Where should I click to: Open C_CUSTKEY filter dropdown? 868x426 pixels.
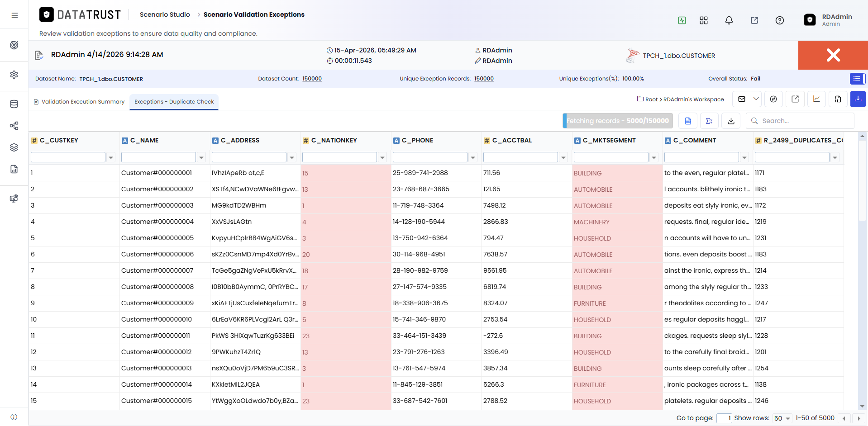click(111, 157)
